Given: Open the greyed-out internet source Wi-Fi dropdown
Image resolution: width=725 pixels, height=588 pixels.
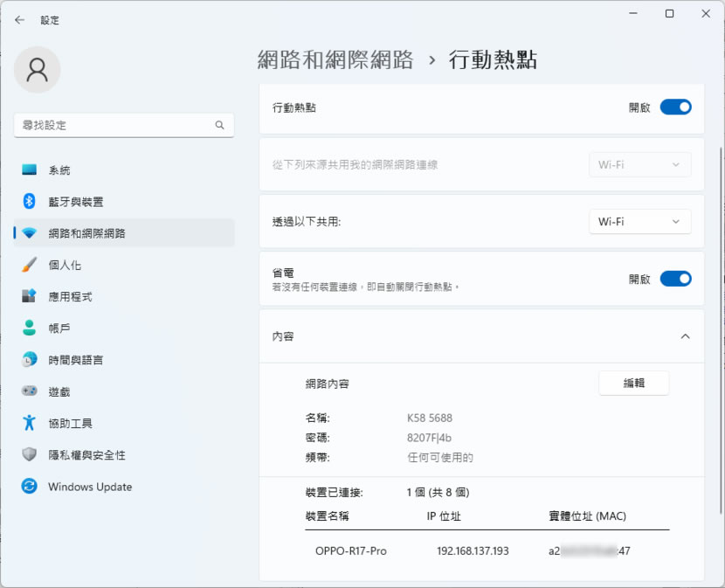Looking at the screenshot, I should coord(640,165).
